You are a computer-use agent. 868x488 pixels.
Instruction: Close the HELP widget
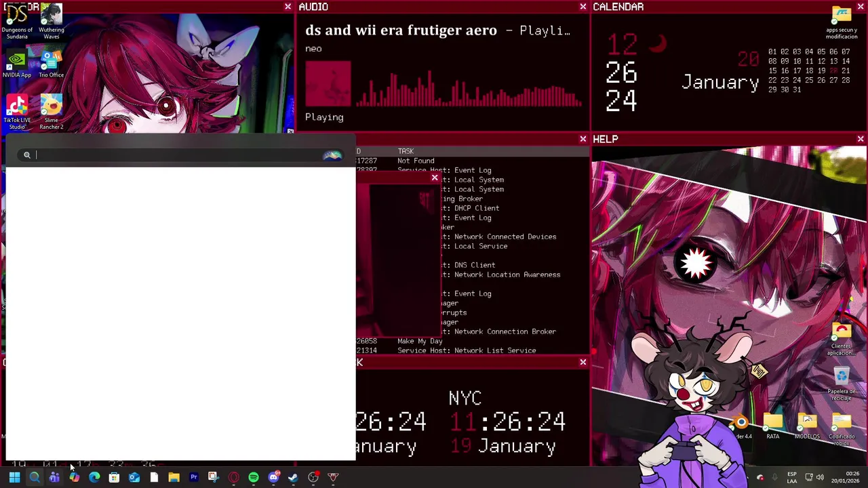(x=861, y=139)
